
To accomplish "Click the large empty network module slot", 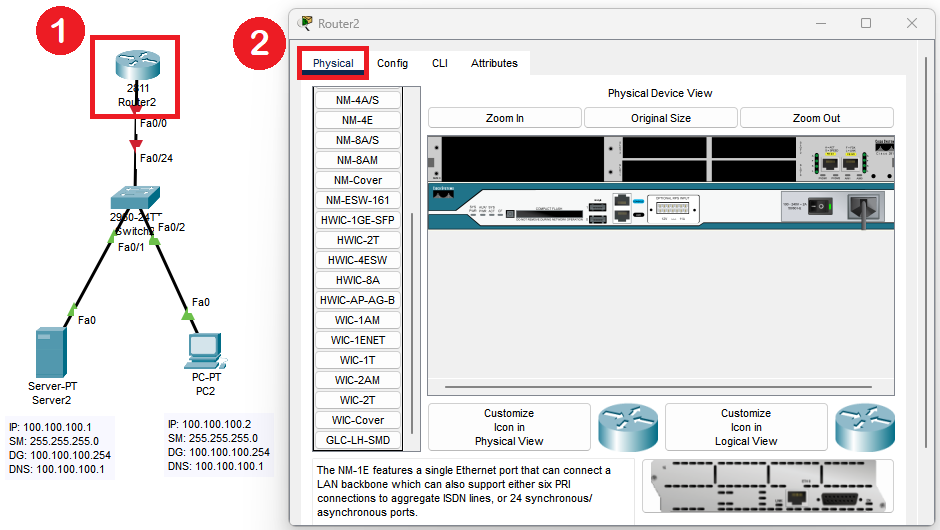I will (x=523, y=159).
